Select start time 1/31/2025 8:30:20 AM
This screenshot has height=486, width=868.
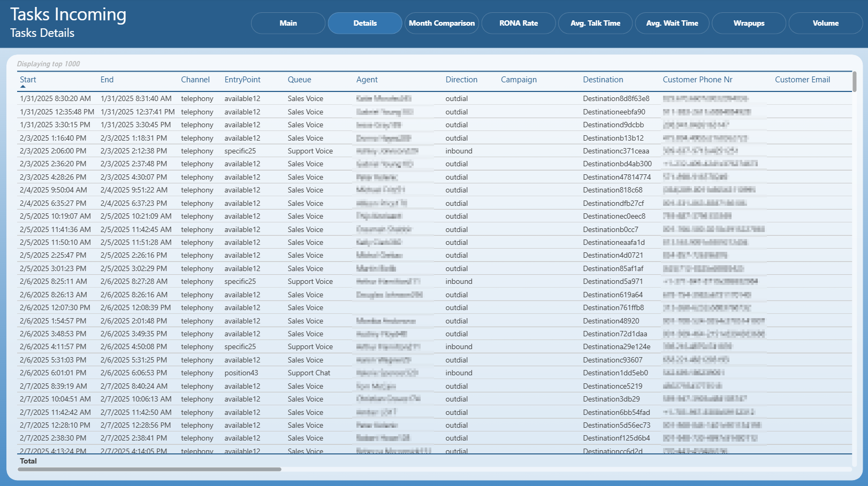pos(55,99)
